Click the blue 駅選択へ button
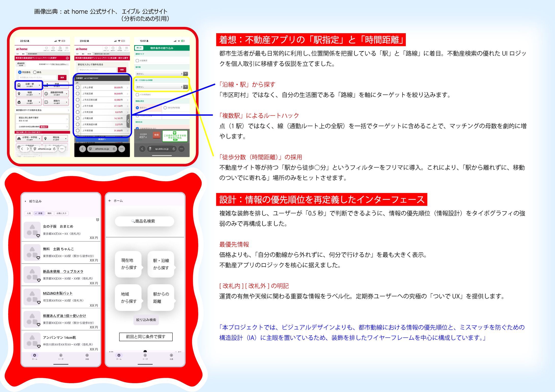The image size is (555, 392). pos(102,139)
